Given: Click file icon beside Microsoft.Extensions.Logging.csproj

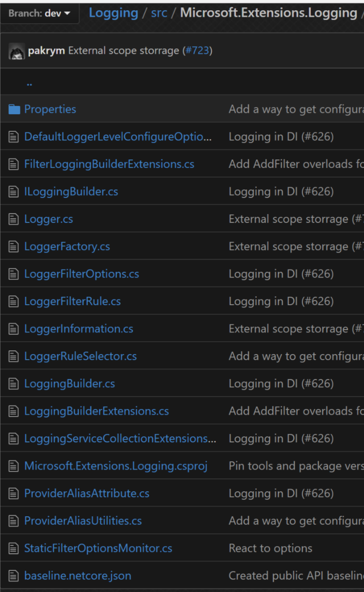Looking at the screenshot, I should (14, 466).
